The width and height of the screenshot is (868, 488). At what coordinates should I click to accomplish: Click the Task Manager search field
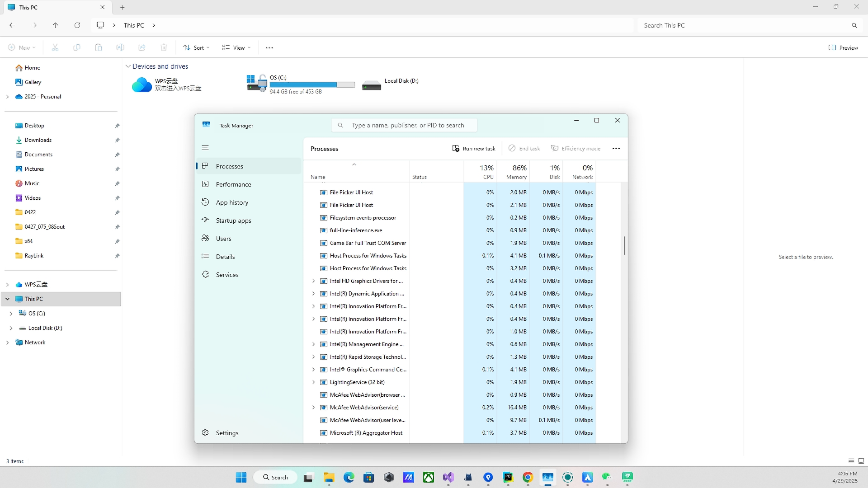405,125
